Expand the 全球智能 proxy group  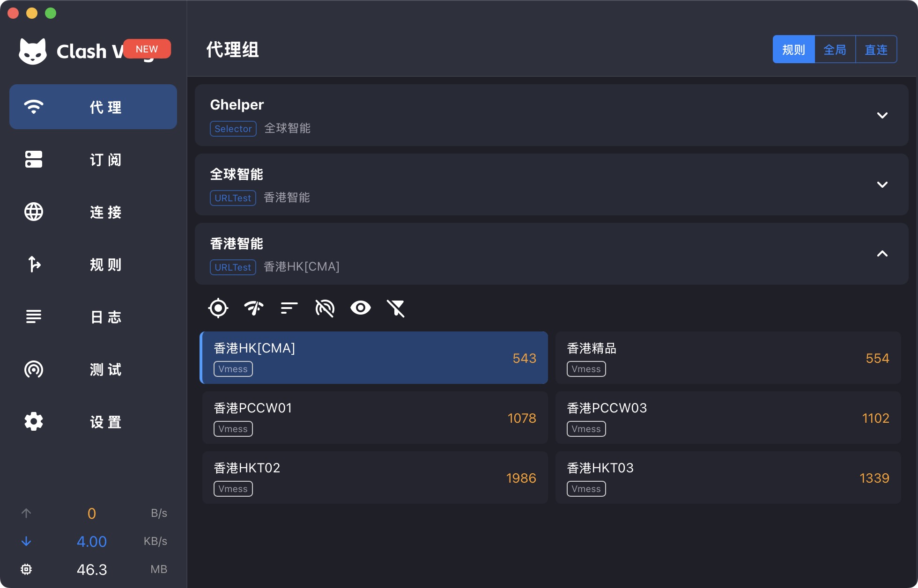[x=882, y=184]
